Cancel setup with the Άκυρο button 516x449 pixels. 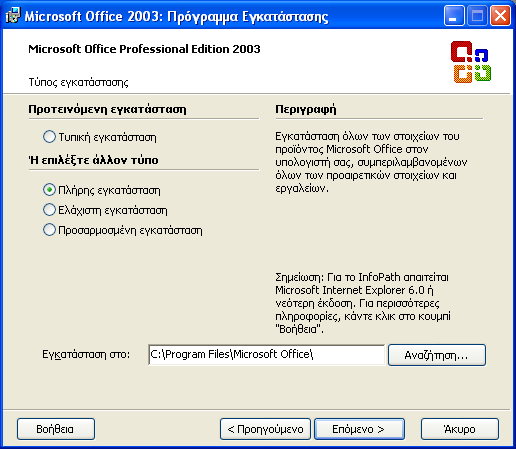point(460,429)
